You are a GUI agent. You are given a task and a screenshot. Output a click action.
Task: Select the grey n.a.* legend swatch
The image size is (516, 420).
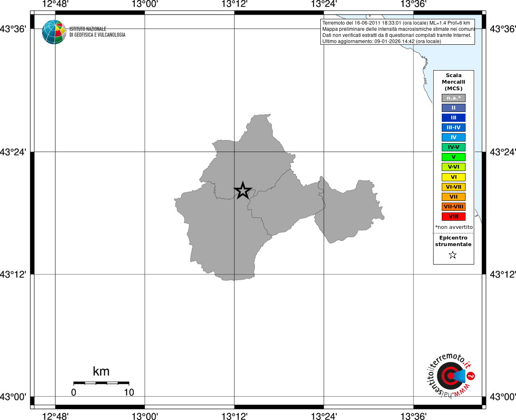(x=454, y=98)
